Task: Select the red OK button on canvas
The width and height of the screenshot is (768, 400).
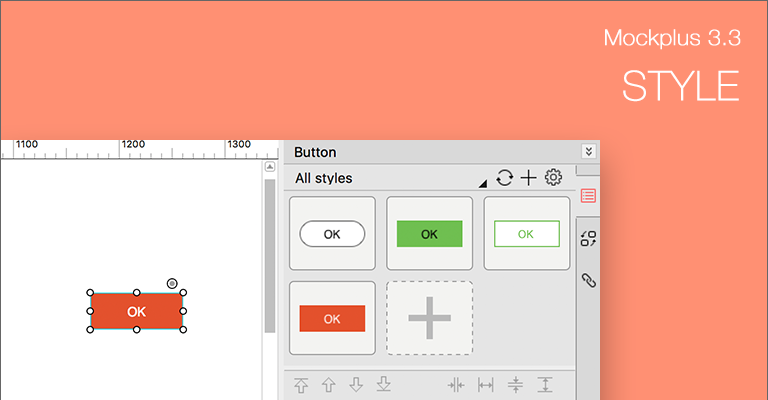Action: (x=137, y=311)
